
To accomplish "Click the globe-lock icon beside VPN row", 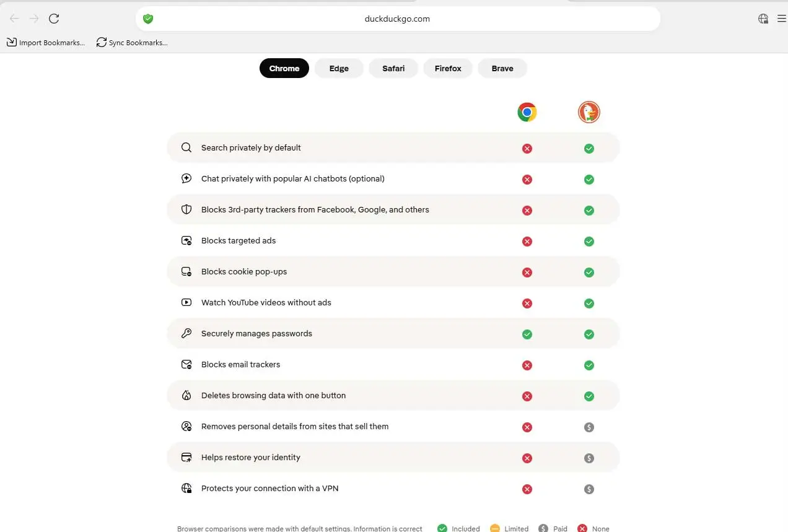I will tap(186, 488).
